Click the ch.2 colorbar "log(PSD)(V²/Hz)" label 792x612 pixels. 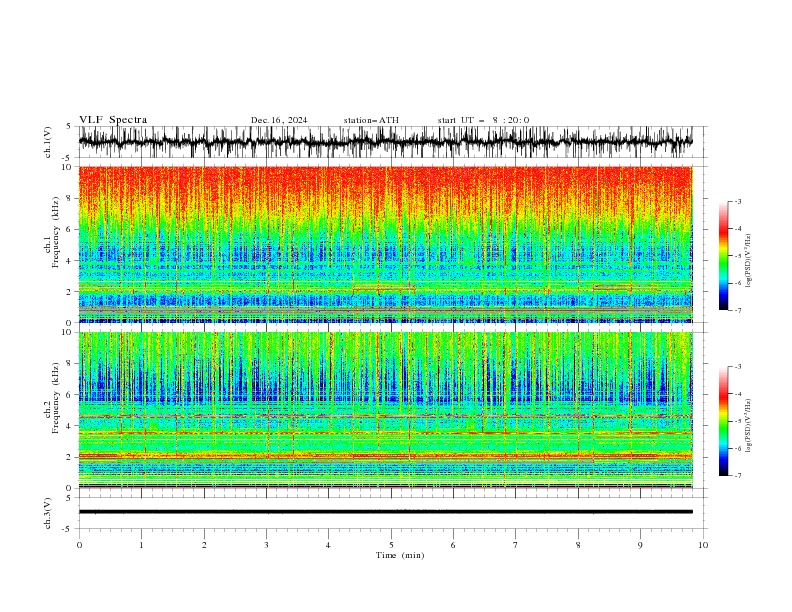749,426
